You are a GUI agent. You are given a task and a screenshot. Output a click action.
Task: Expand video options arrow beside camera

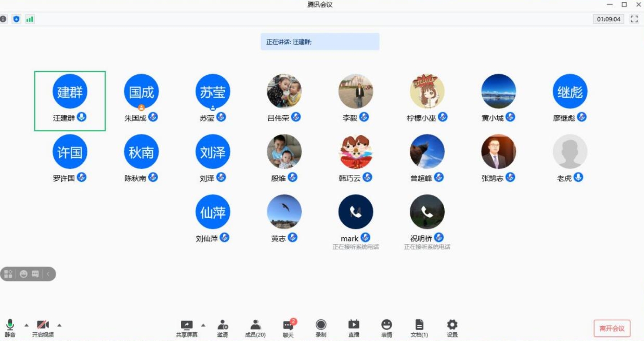tap(59, 325)
